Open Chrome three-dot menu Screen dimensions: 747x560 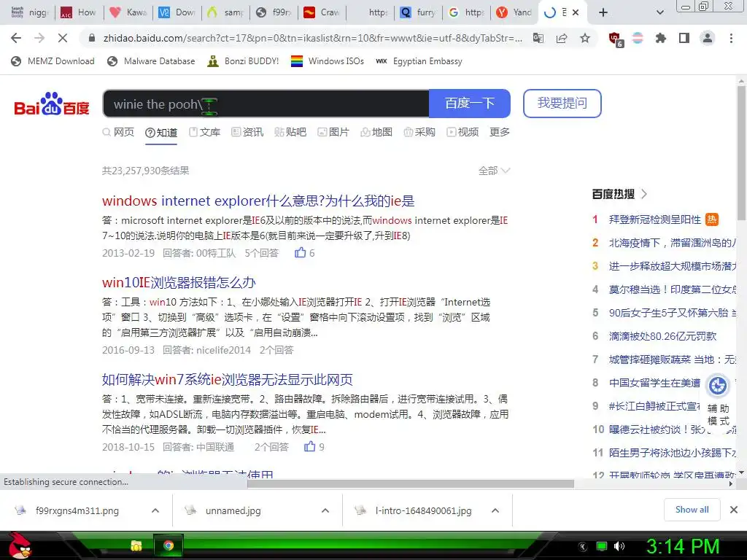[x=731, y=38]
